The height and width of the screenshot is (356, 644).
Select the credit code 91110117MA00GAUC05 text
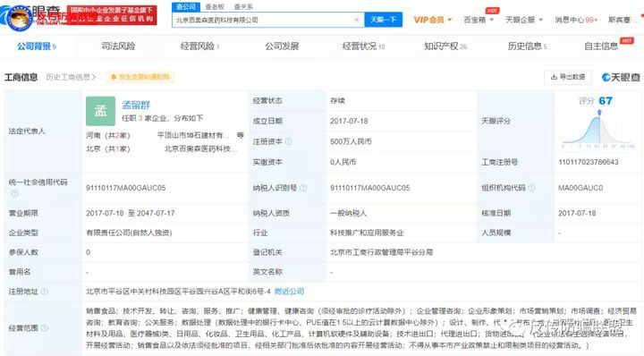(126, 188)
